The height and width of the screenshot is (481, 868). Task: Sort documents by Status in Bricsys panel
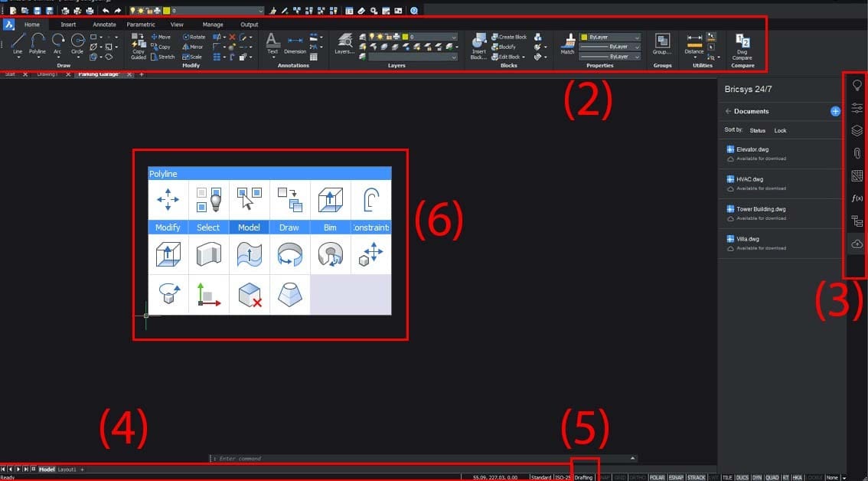758,130
